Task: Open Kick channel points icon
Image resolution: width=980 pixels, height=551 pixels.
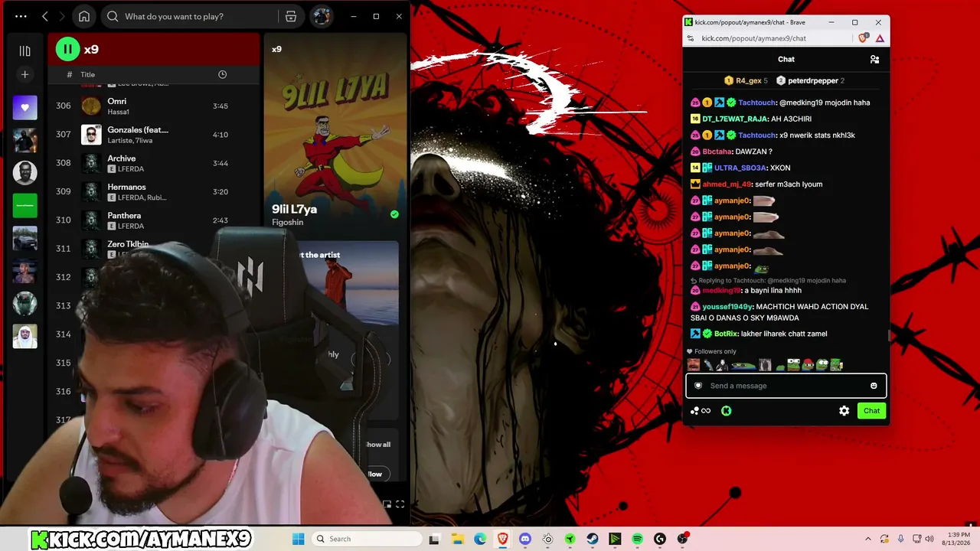Action: click(x=700, y=411)
